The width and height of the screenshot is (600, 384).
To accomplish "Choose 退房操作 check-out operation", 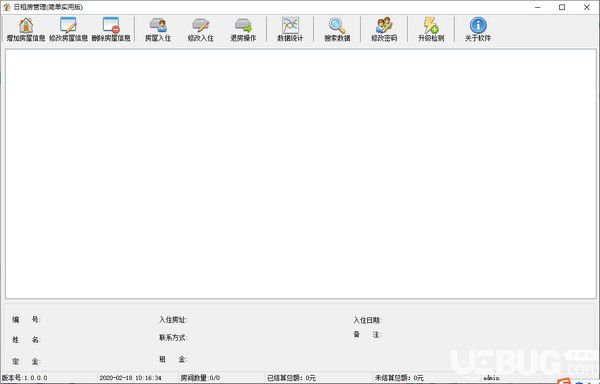I will pyautogui.click(x=243, y=29).
